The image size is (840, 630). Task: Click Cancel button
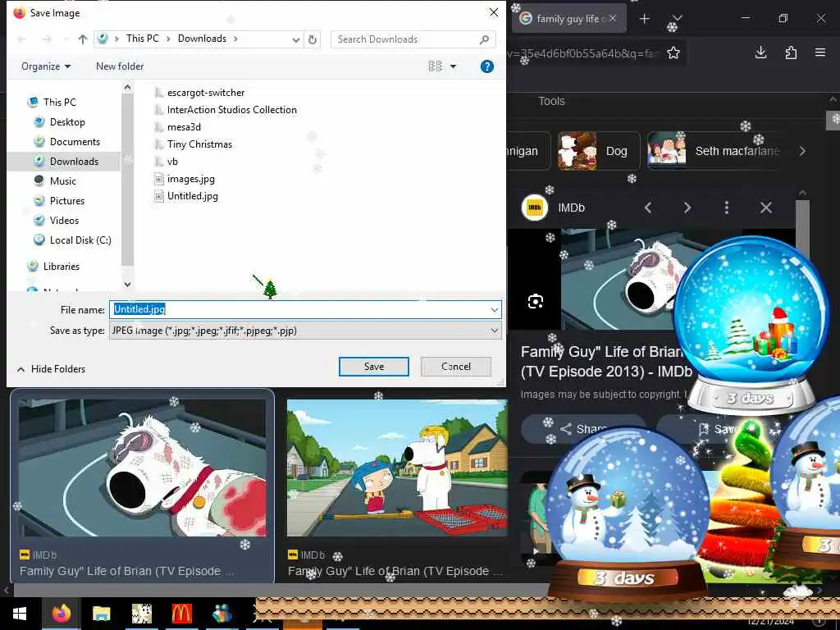456,367
